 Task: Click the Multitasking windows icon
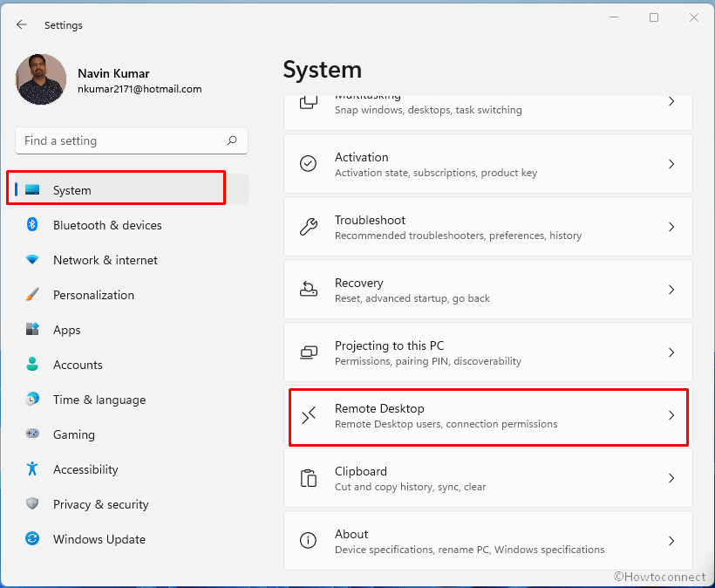(309, 102)
